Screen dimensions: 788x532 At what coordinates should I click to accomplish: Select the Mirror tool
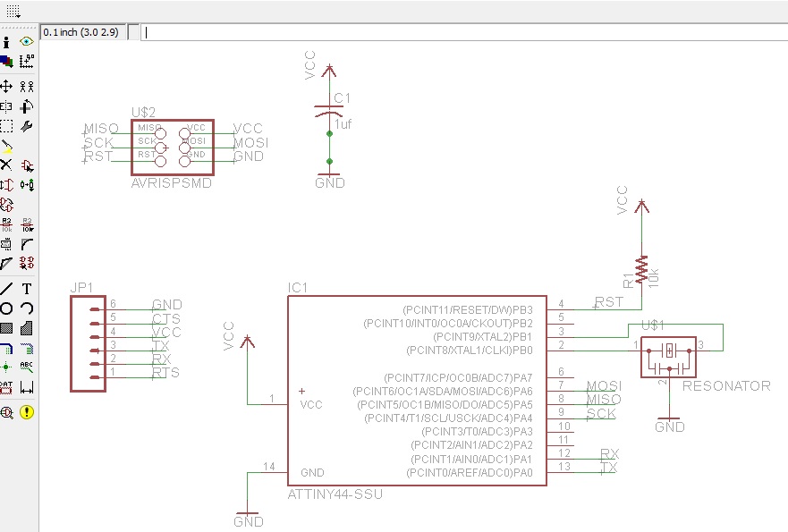[x=6, y=106]
